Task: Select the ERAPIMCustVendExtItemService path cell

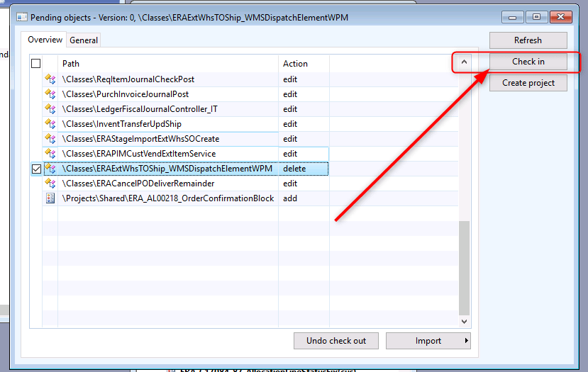Action: (x=168, y=154)
